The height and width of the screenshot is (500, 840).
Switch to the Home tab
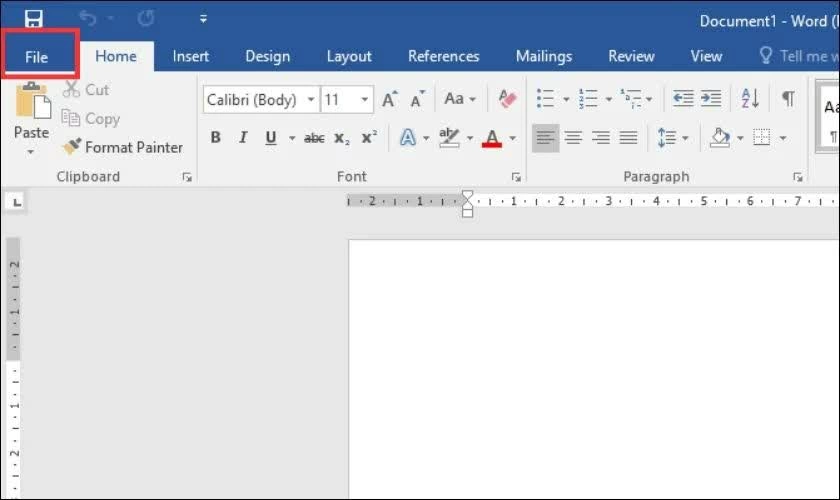pyautogui.click(x=116, y=56)
